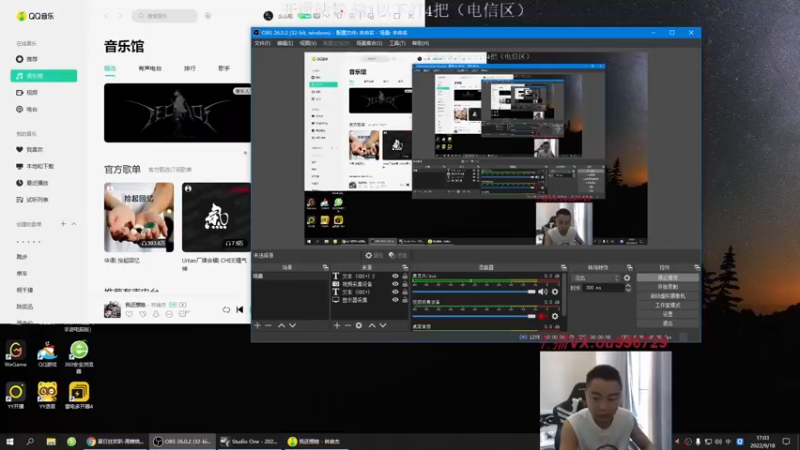Open Windows Start menu
800x450 pixels.
tap(10, 441)
